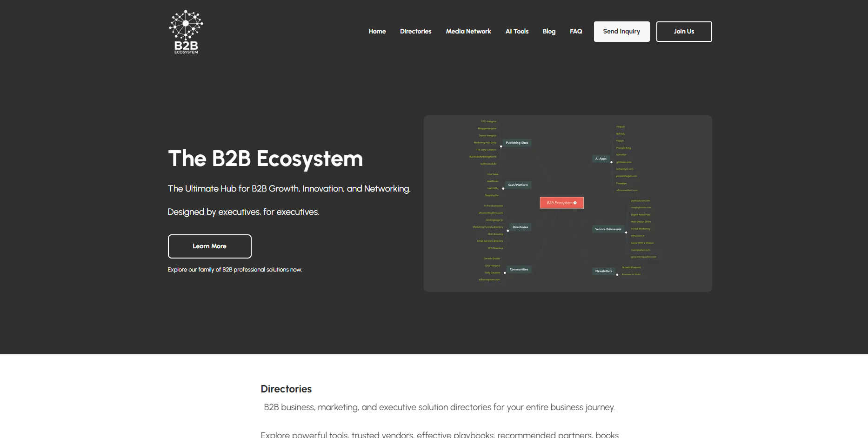Select the AI Apps mind map node
This screenshot has width=868, height=438.
pyautogui.click(x=601, y=159)
